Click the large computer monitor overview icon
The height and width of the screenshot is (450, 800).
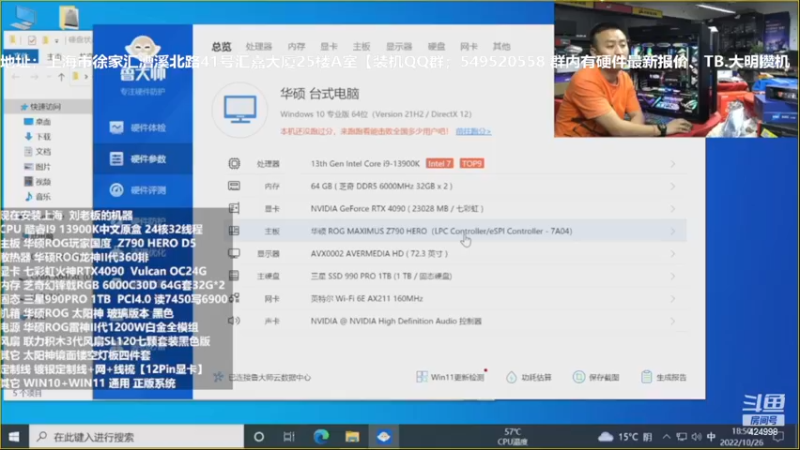240,109
